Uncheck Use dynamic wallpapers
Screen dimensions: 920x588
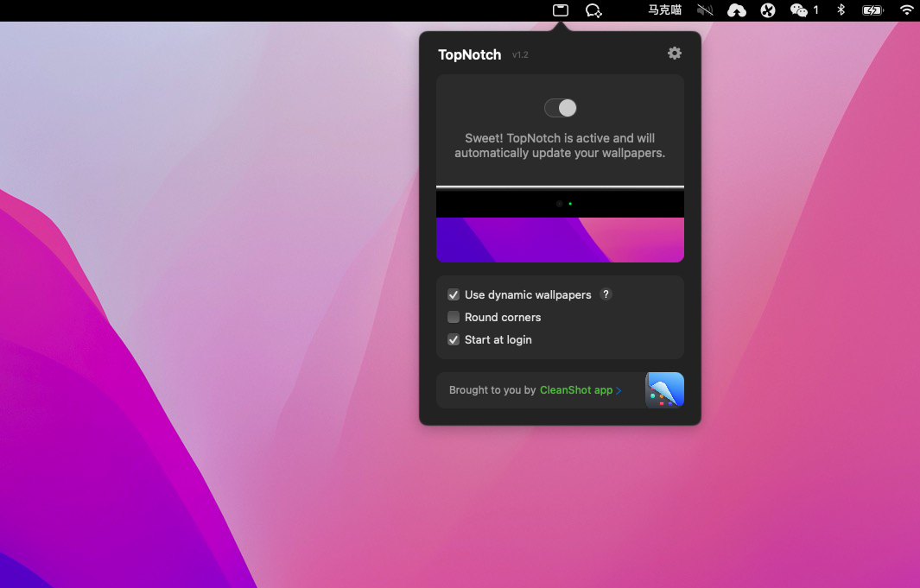point(454,295)
